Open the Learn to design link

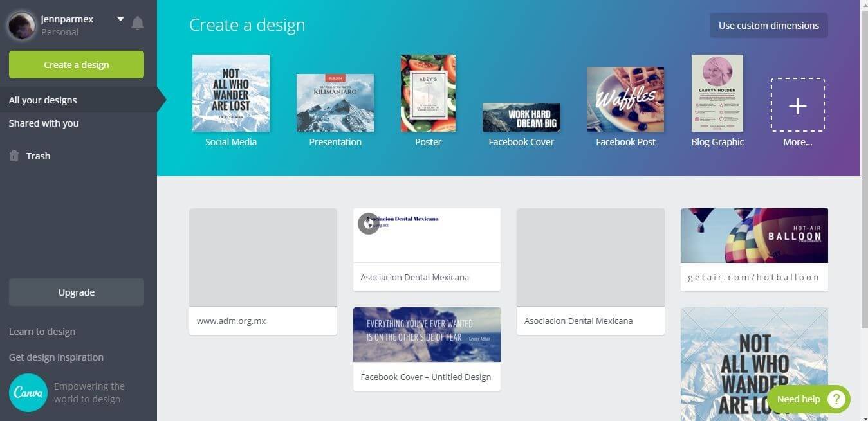pos(42,332)
